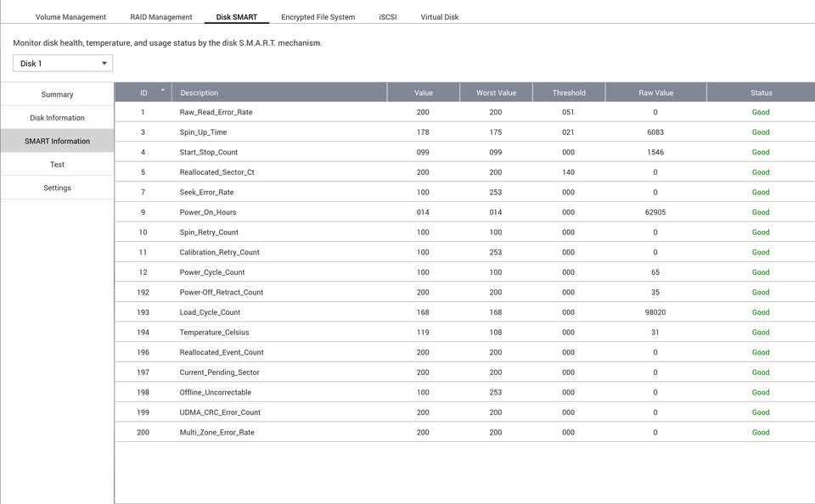Sort table by the ID column arrow

point(162,90)
